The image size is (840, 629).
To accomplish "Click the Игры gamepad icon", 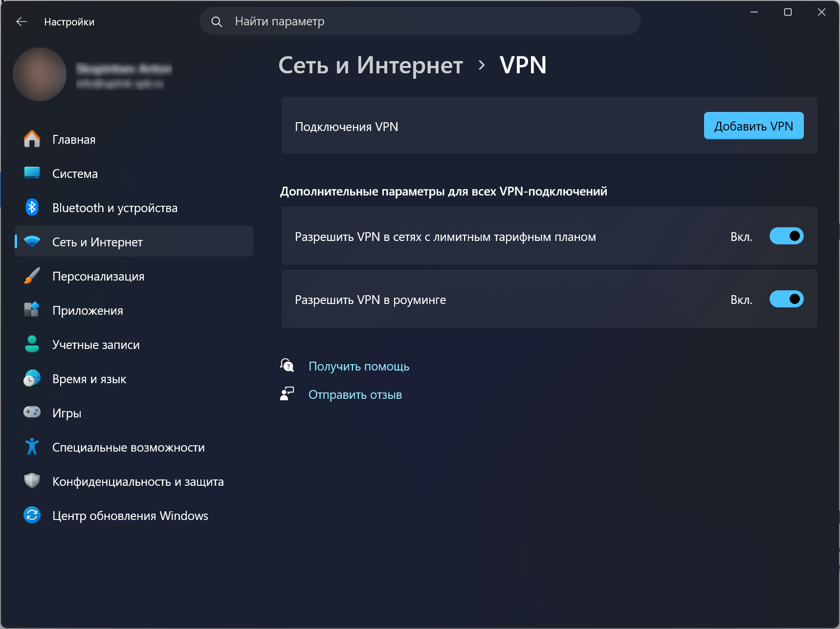I will (32, 412).
